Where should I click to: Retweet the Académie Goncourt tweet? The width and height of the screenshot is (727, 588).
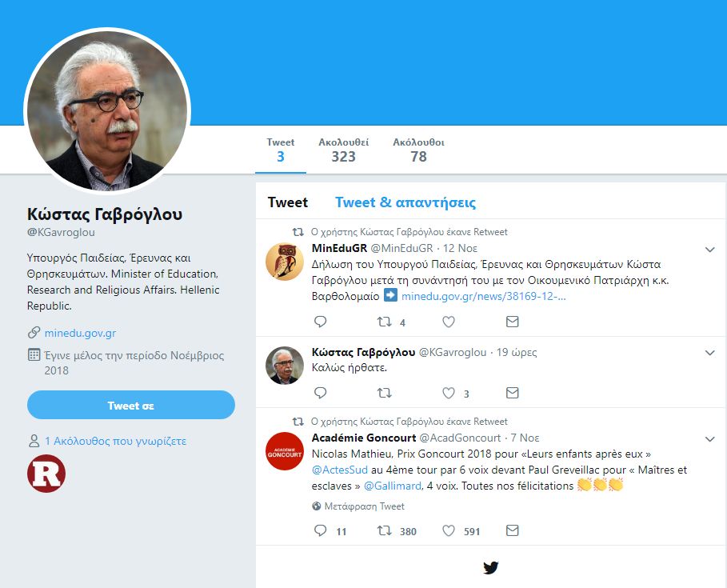385,530
